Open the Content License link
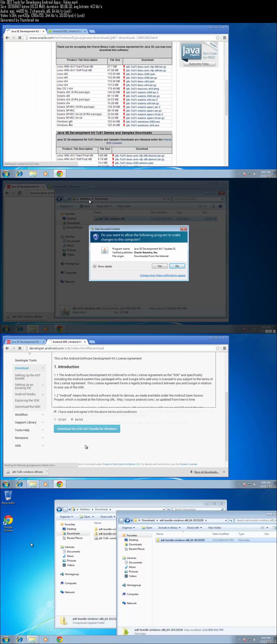This screenshot has height=644, width=277. tap(188, 464)
